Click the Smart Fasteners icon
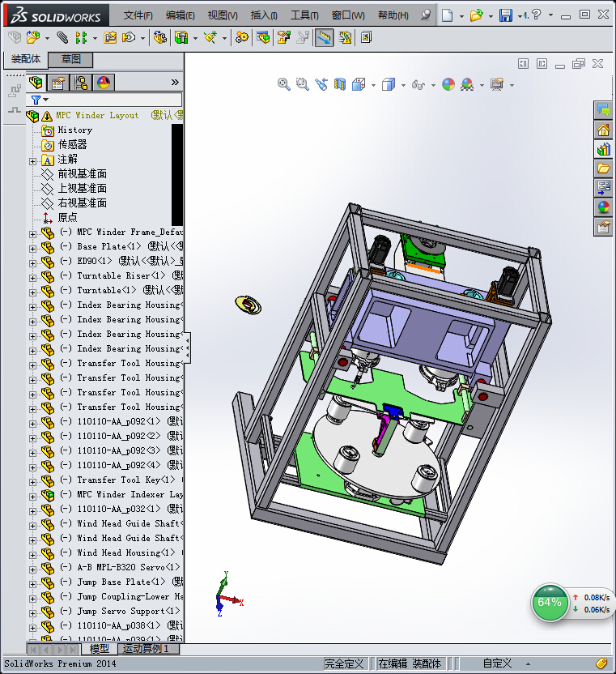Image resolution: width=616 pixels, height=674 pixels. click(110, 38)
